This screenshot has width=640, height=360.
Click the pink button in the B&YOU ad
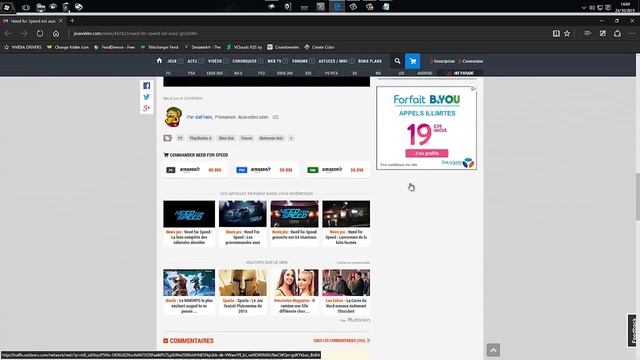[x=427, y=153]
